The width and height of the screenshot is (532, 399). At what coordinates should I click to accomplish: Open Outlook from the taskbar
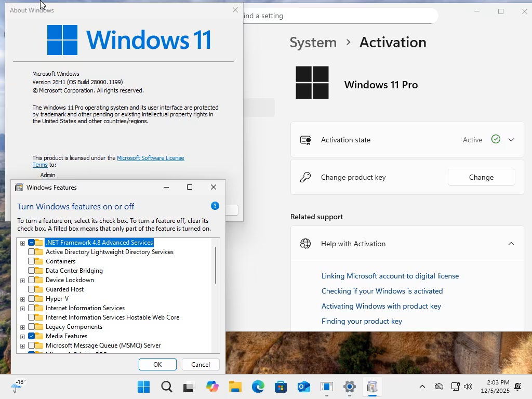coord(303,387)
